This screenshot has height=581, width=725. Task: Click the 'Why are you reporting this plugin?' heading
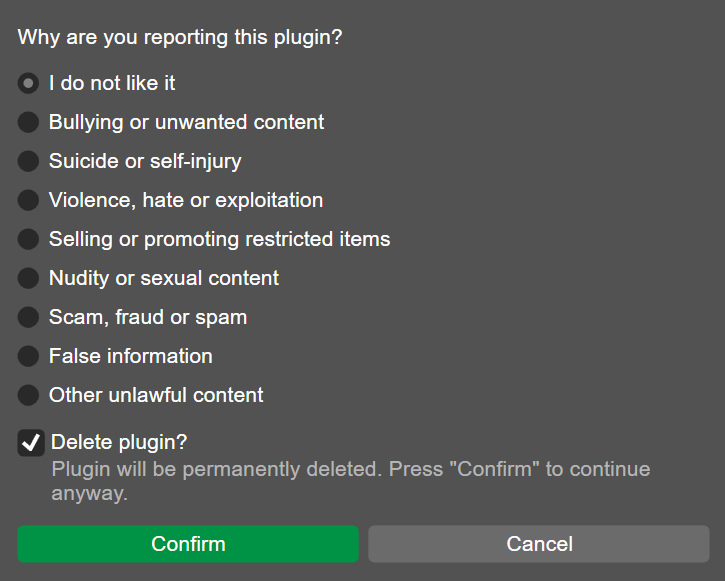pos(180,38)
